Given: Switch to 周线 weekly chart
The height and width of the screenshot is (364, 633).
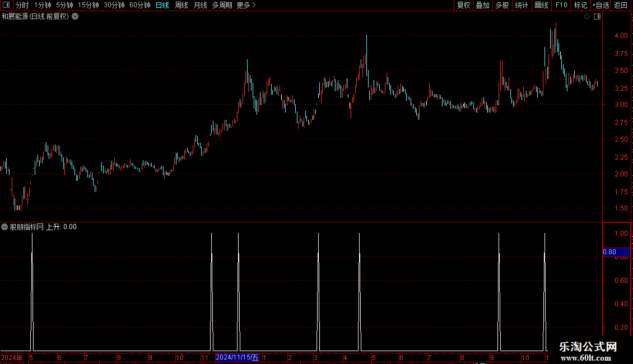Looking at the screenshot, I should coord(181,5).
